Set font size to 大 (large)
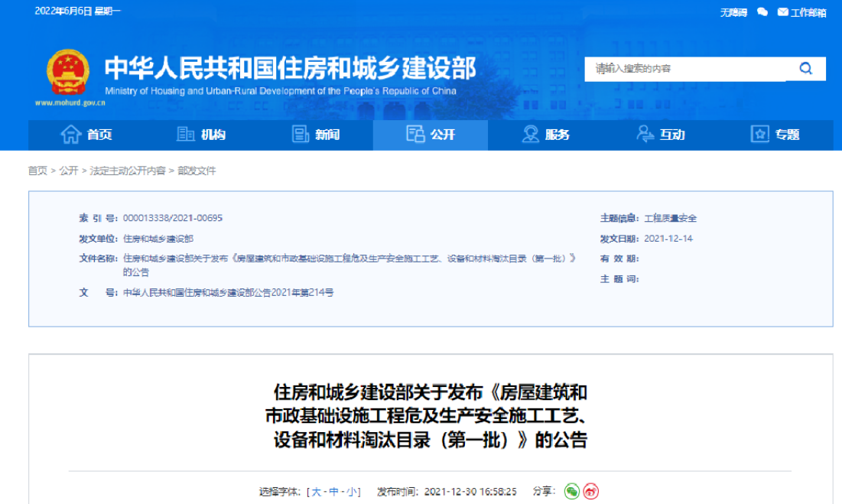 click(x=316, y=491)
